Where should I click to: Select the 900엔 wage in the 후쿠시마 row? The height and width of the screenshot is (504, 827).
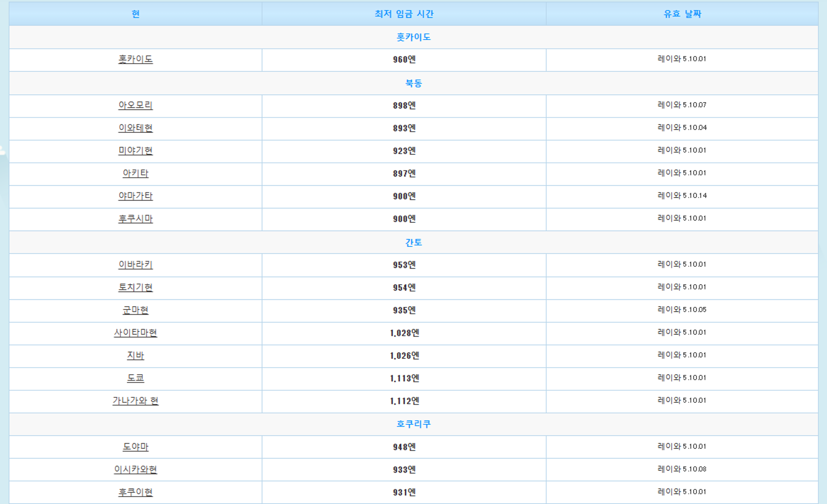[x=404, y=219]
